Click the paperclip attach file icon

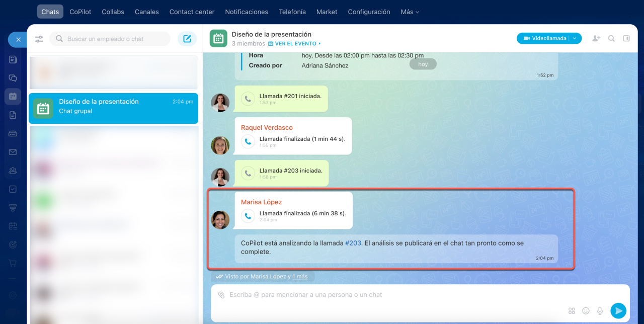click(x=221, y=295)
